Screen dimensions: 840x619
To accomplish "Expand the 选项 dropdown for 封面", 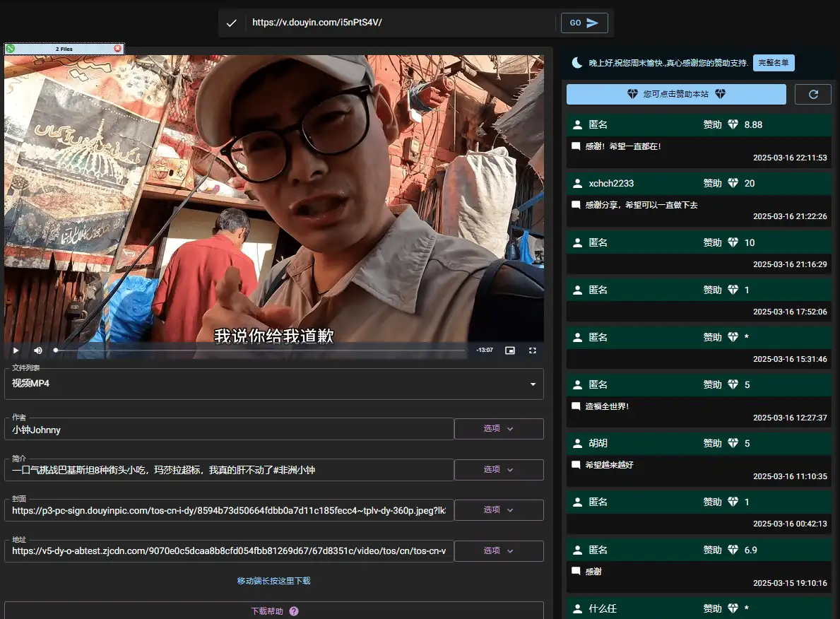I will (499, 510).
